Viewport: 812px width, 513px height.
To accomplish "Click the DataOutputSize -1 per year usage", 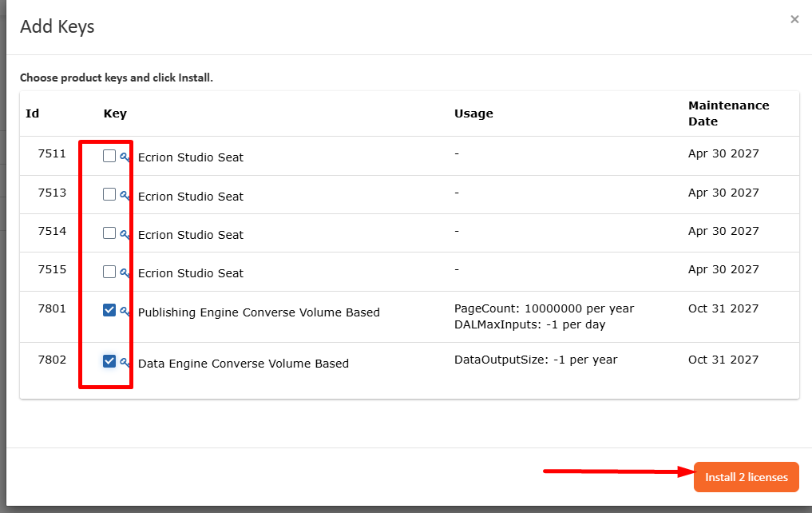I will tap(536, 360).
